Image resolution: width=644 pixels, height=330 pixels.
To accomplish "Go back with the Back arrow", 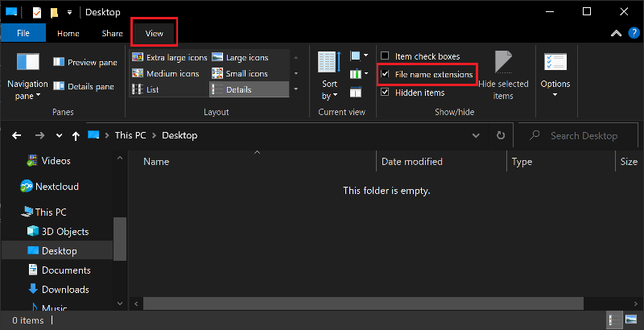I will [16, 135].
